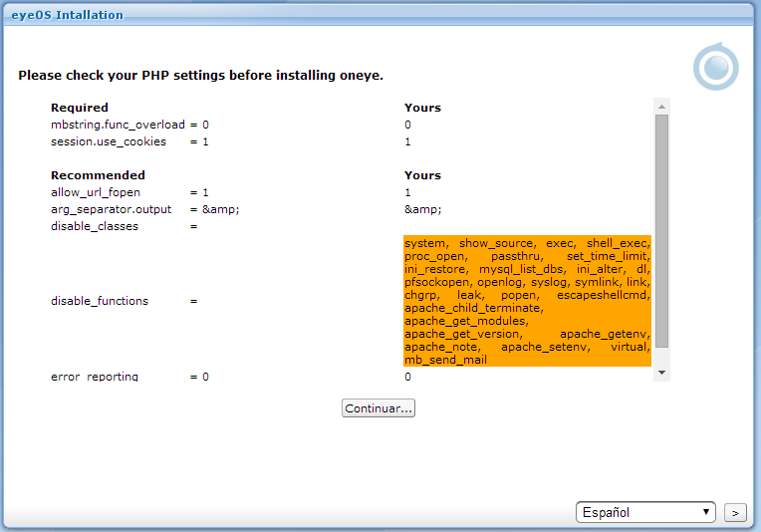Image resolution: width=761 pixels, height=532 pixels.
Task: Click the disable_functions setting label
Action: coord(100,301)
